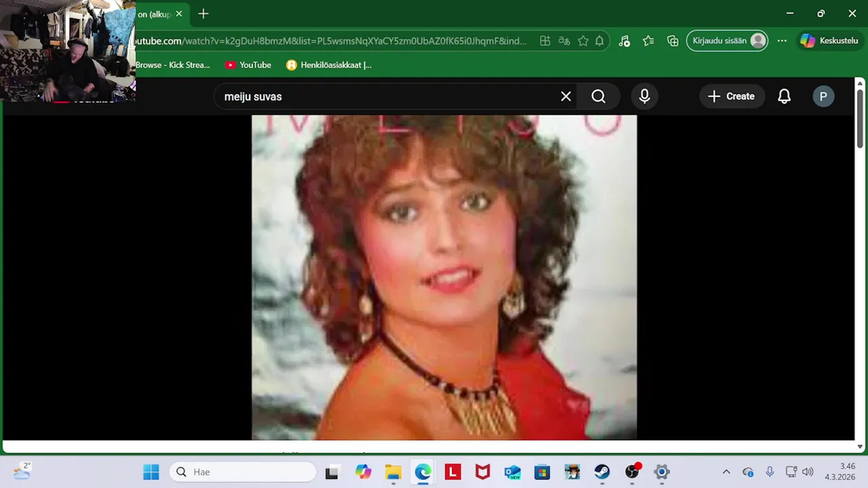Click the taskbar Hae search box
The width and height of the screenshot is (868, 488).
243,472
